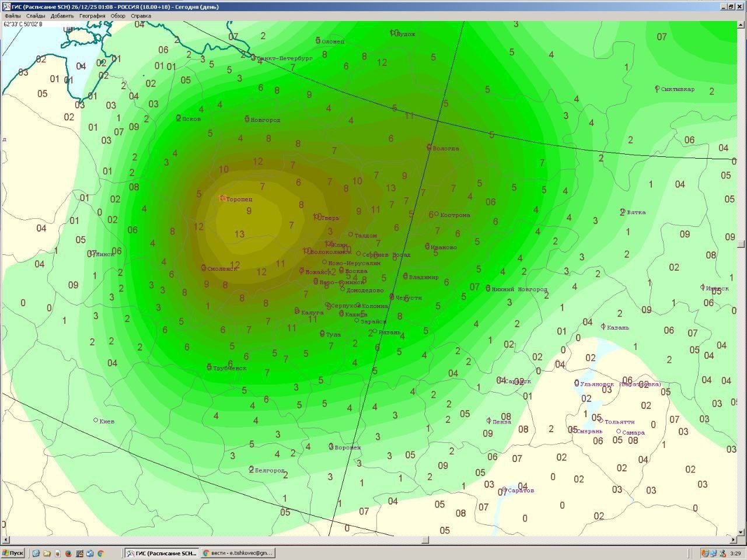Open the Обзор menu
The width and height of the screenshot is (747, 560).
tap(118, 16)
